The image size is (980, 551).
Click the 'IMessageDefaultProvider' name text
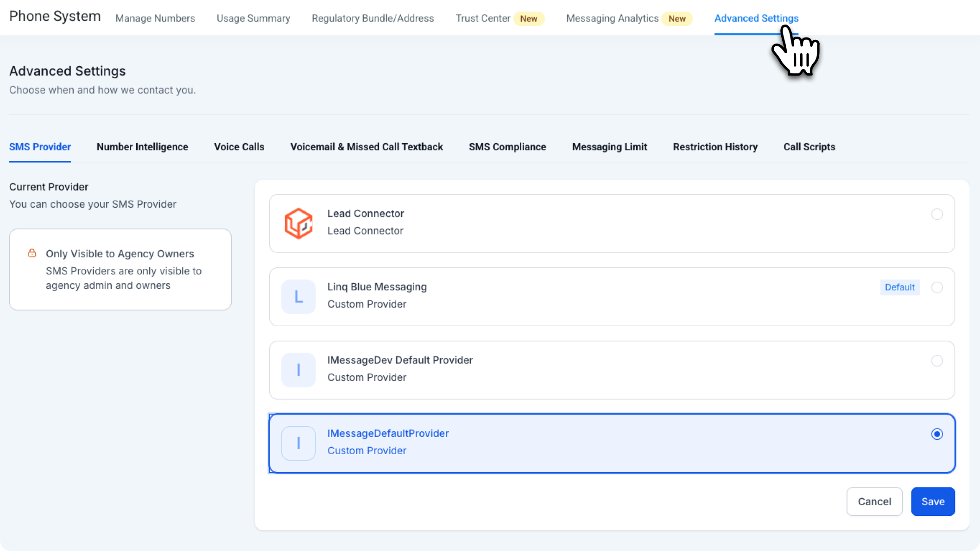pos(388,433)
